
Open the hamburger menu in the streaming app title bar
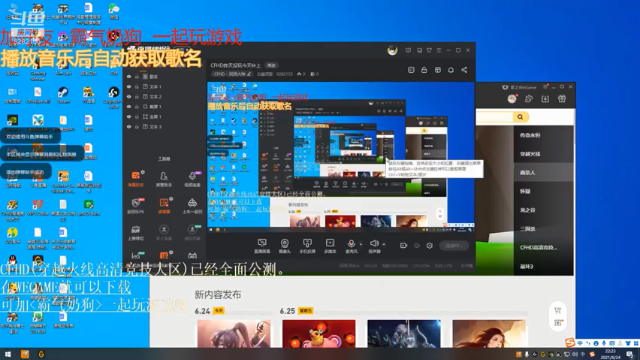pos(439,50)
